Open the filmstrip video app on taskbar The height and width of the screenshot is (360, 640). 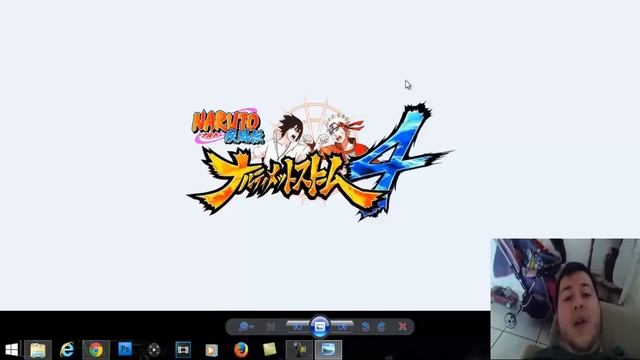tap(183, 350)
